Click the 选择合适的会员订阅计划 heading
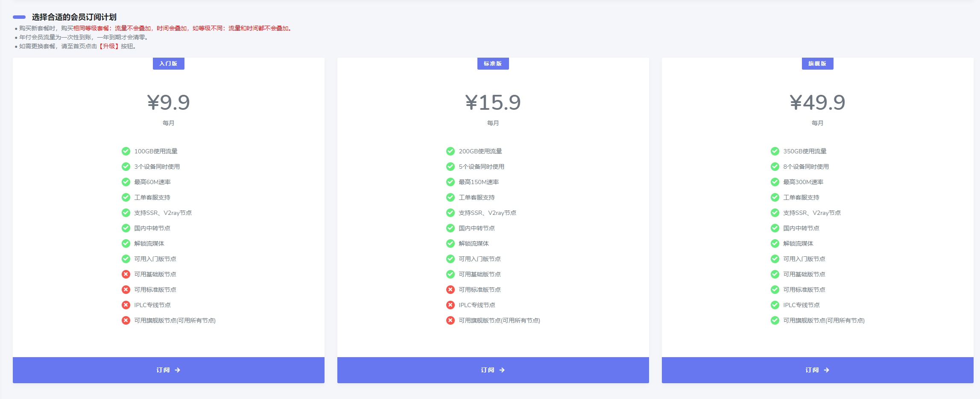The width and height of the screenshot is (980, 399). pyautogui.click(x=74, y=17)
